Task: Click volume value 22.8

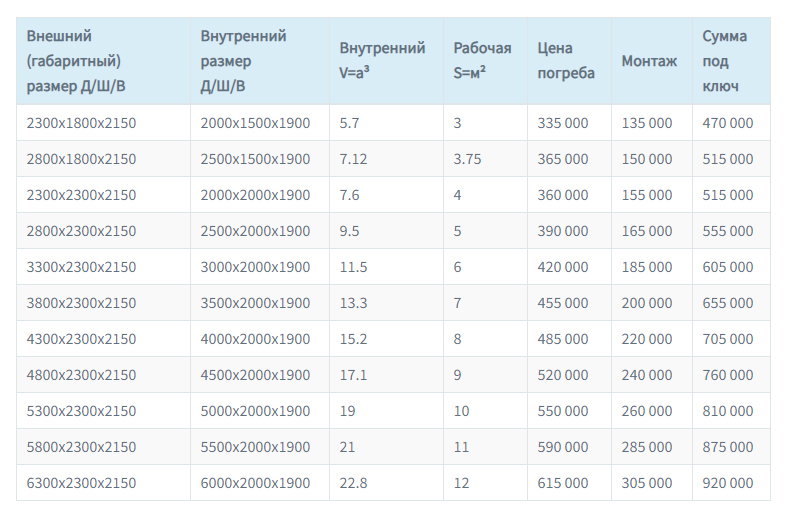Action: 353,483
